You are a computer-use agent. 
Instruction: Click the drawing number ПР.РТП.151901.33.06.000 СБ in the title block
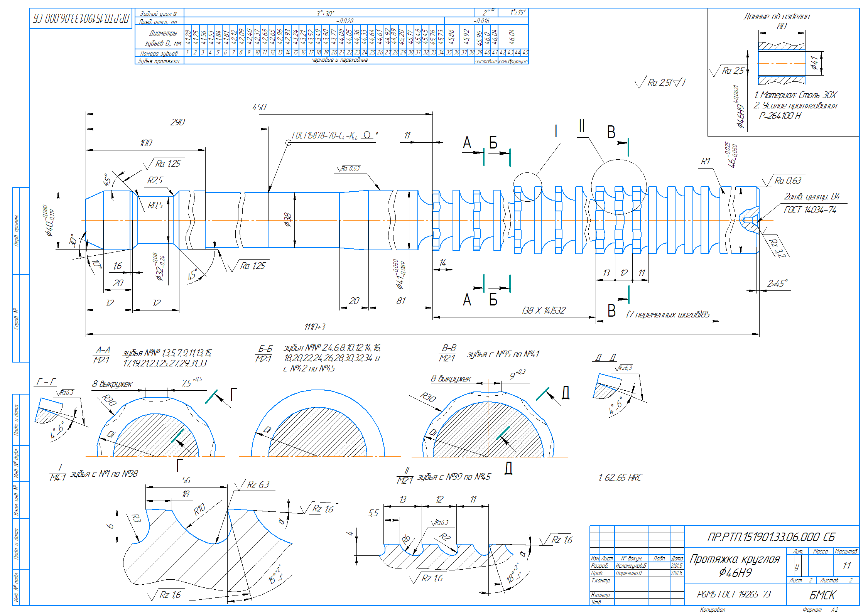tap(771, 537)
